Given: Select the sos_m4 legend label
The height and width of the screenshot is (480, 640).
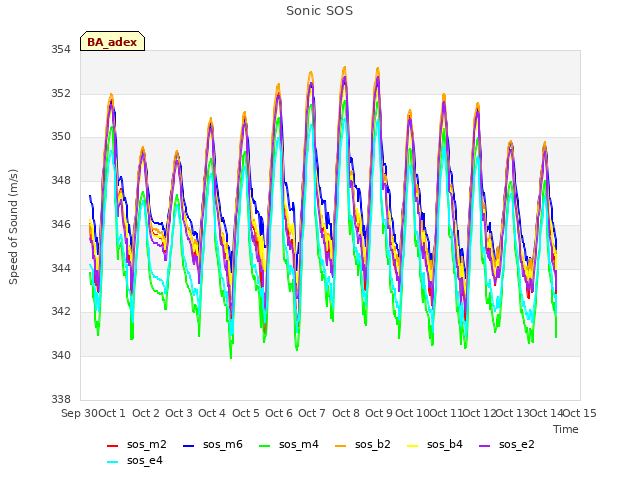Looking at the screenshot, I should [299, 444].
